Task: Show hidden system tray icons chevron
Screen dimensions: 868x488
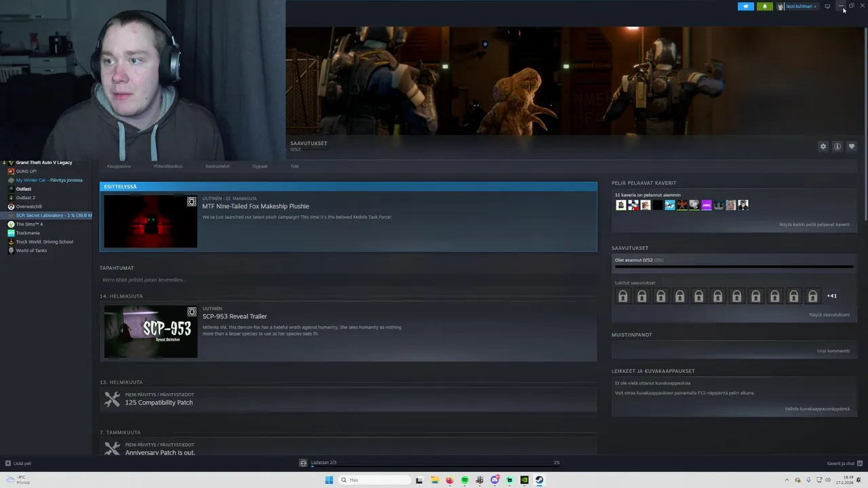Action: coord(787,480)
